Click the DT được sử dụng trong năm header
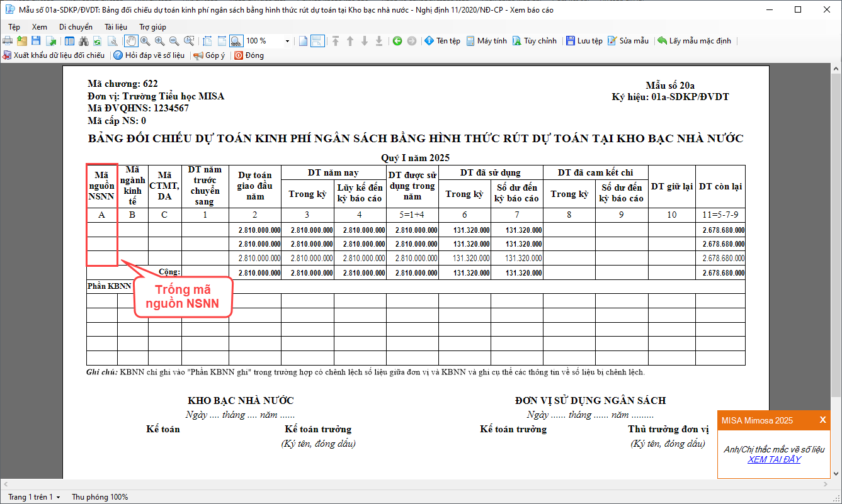Screen dimensions: 842x504 (412, 186)
